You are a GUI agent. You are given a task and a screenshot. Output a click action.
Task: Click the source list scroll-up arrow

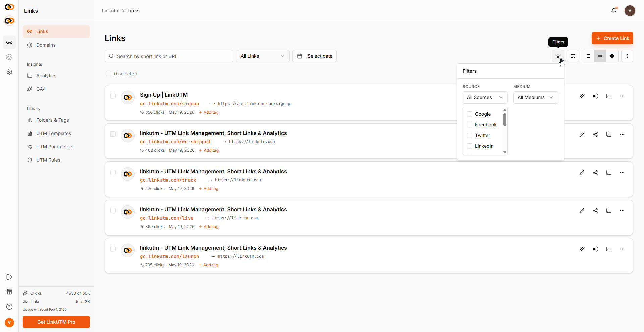pyautogui.click(x=505, y=110)
